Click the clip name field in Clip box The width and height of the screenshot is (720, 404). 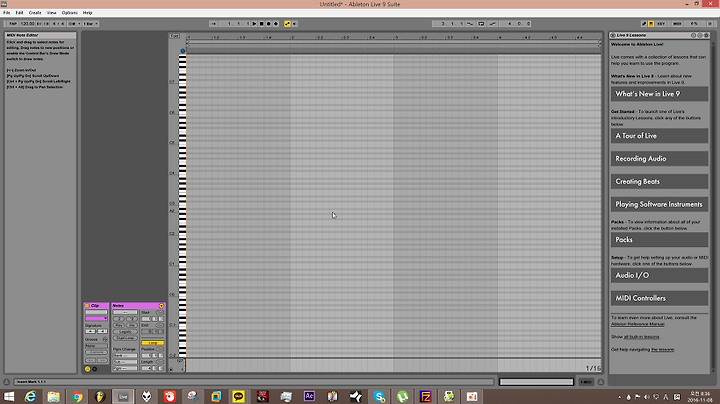(x=96, y=312)
